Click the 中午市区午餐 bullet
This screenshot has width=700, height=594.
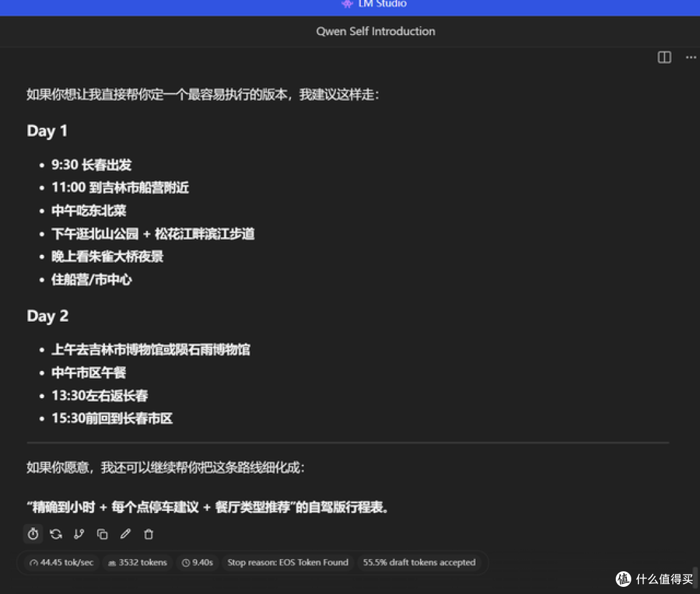[x=89, y=372]
